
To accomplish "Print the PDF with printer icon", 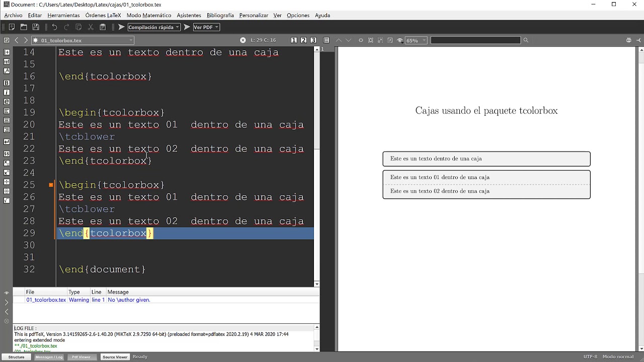I will pos(628,40).
